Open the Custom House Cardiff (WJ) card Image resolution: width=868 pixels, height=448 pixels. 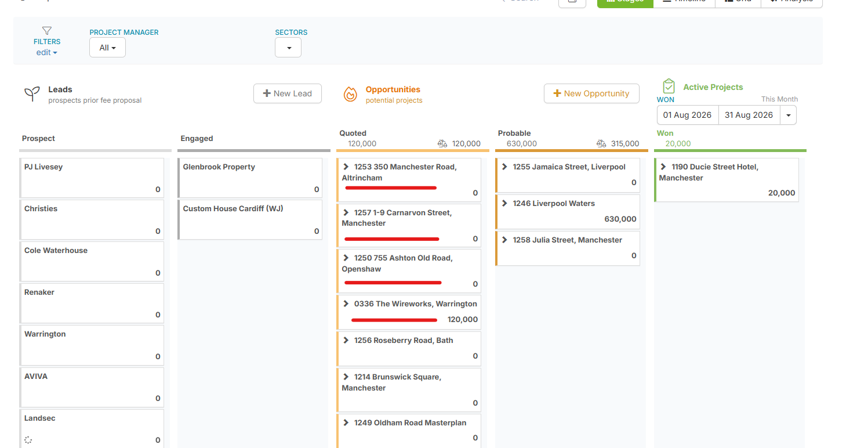coord(250,220)
